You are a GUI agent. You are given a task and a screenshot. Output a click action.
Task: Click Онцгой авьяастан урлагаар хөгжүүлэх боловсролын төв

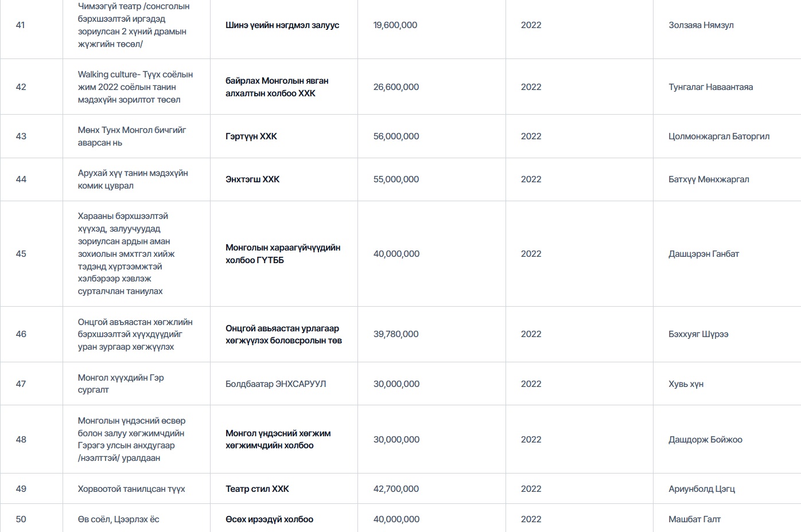click(x=283, y=334)
